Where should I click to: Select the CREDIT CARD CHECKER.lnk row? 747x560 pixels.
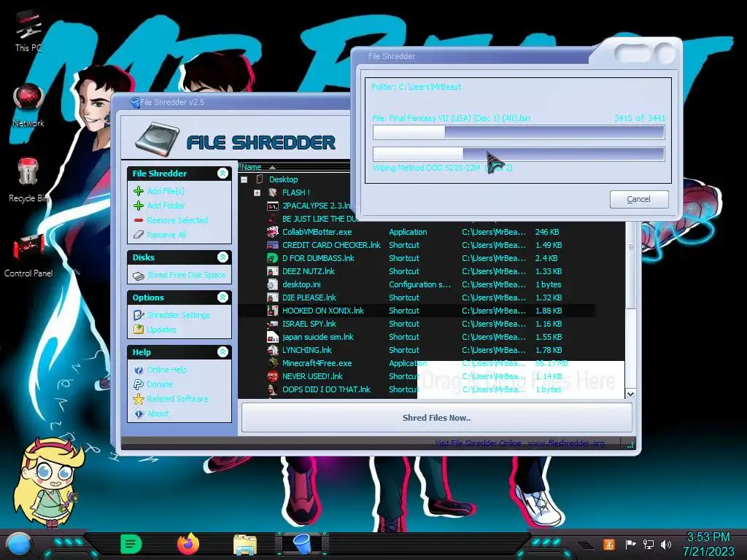[417, 245]
